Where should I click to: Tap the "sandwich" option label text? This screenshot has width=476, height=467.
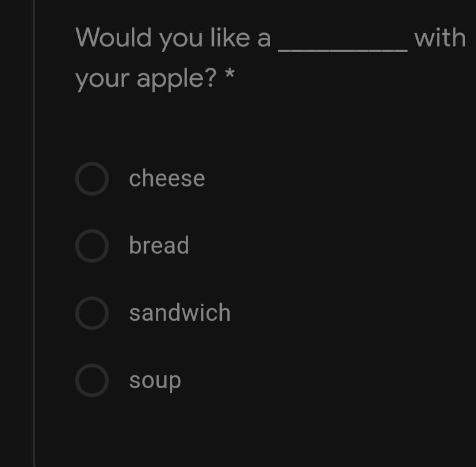(x=180, y=313)
